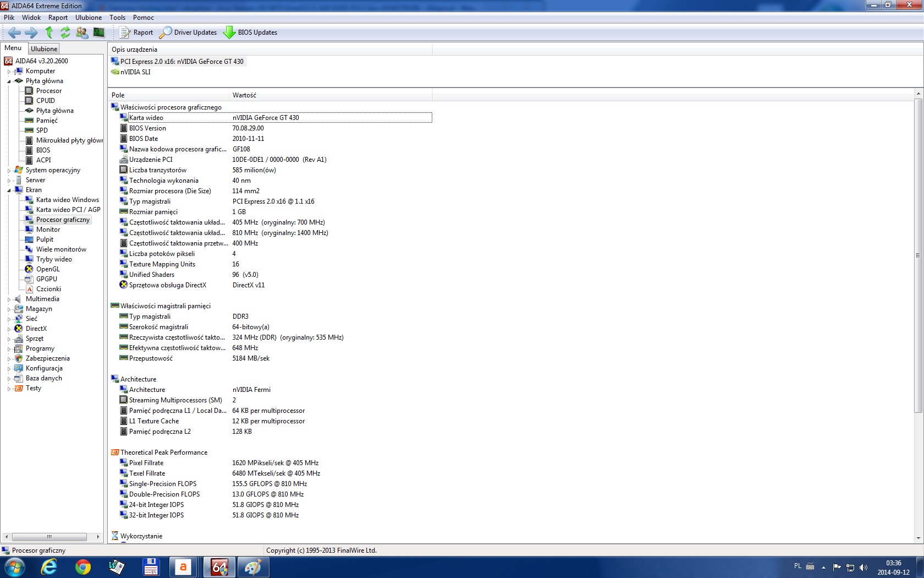The height and width of the screenshot is (578, 924).
Task: Open the Tools menu
Action: [117, 18]
